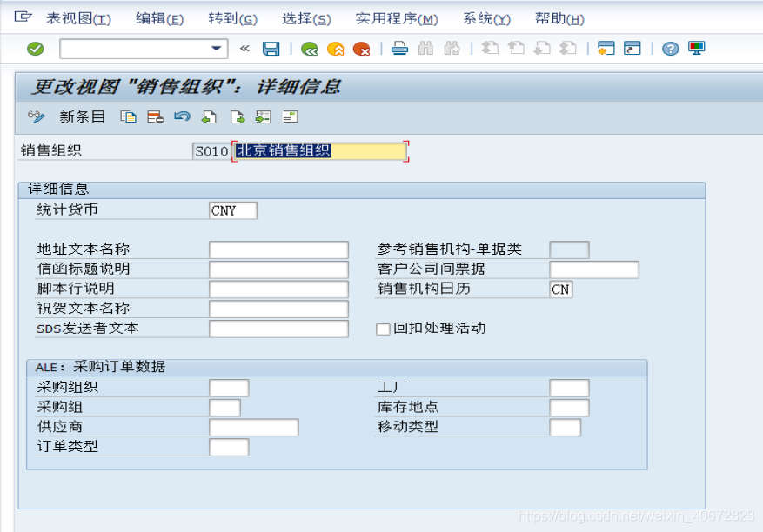This screenshot has height=532, width=763.
Task: Click the Delete entry icon
Action: coord(155,116)
